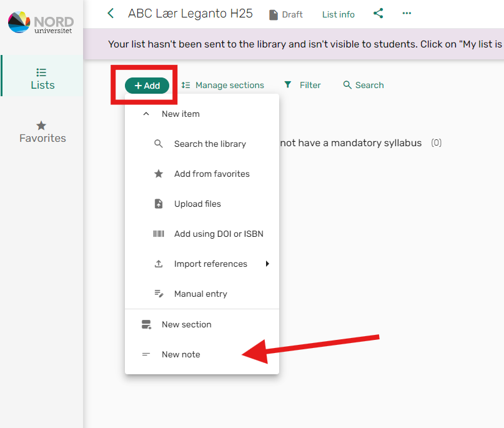Viewport: 504px width, 428px height.
Task: Click the Favorites star icon in sidebar
Action: tap(41, 126)
